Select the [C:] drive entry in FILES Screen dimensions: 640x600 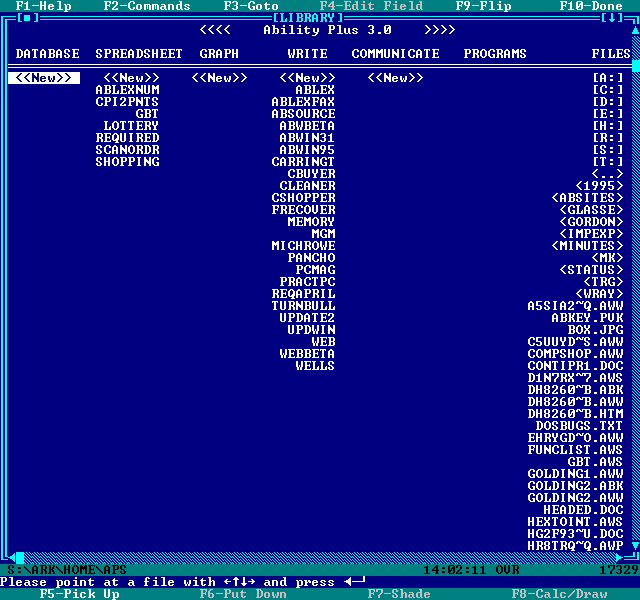[x=607, y=90]
